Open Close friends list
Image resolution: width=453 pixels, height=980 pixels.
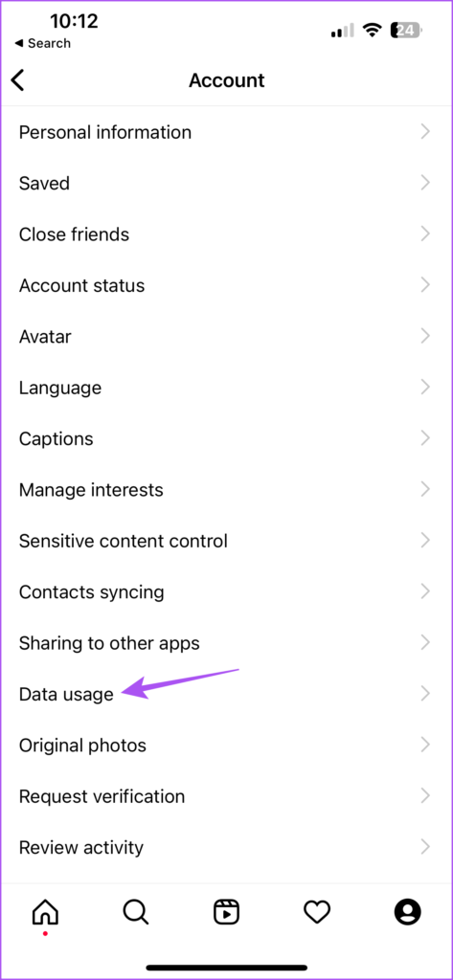click(226, 234)
